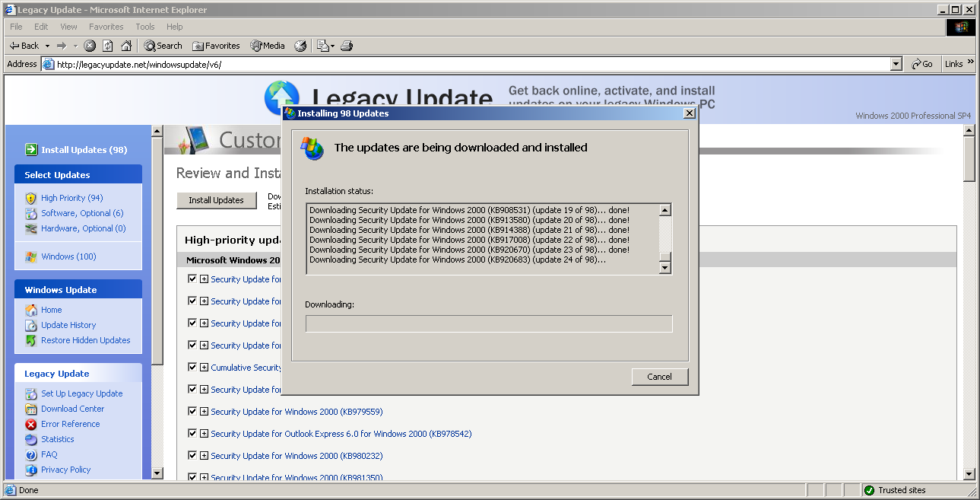
Task: Open the Print icon in the toolbar
Action: [x=346, y=45]
